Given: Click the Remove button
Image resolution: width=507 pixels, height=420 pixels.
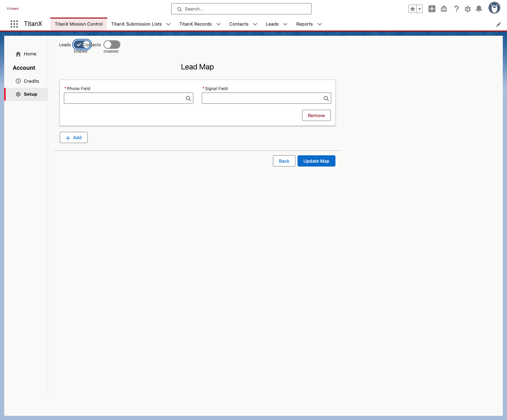Looking at the screenshot, I should coord(316,115).
